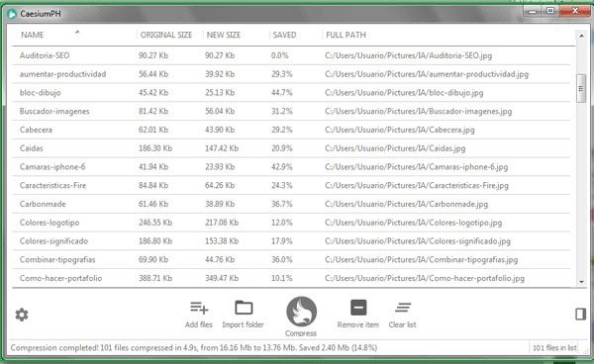
Task: Sort by NEW SIZE column header
Action: [224, 35]
